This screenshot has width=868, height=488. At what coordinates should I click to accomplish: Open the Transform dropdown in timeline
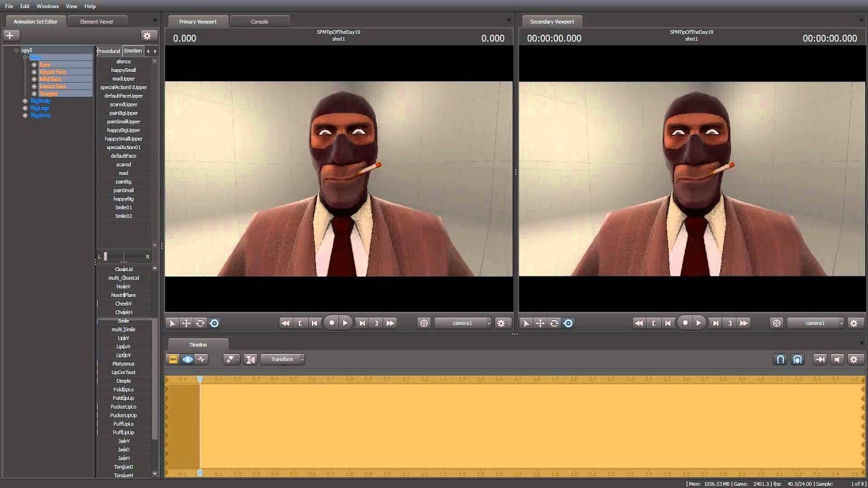pyautogui.click(x=283, y=359)
